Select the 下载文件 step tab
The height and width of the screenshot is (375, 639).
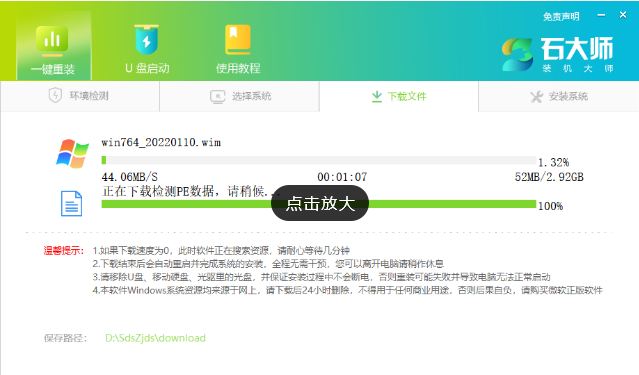click(x=399, y=96)
